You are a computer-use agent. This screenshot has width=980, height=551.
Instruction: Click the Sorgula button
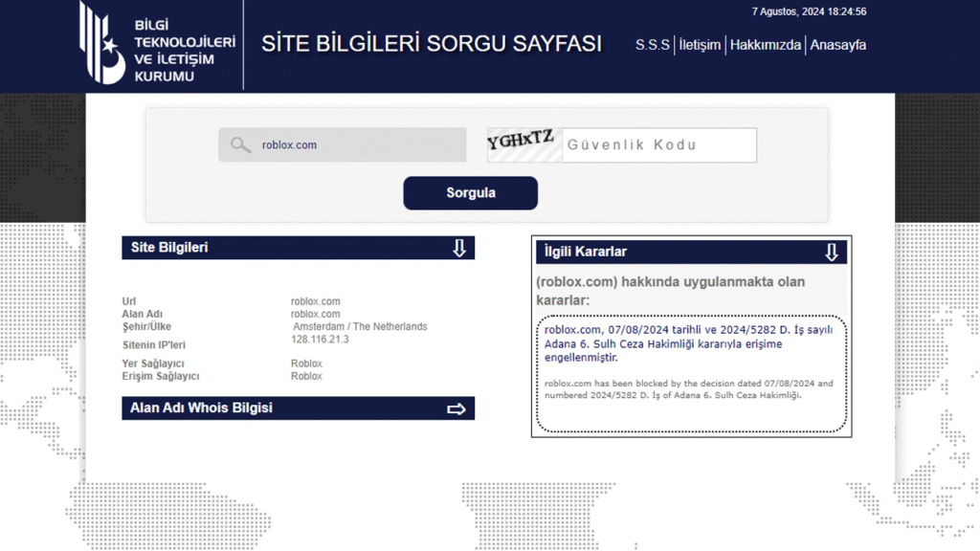[x=470, y=192]
